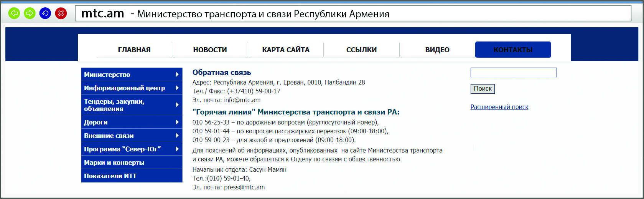Image resolution: width=644 pixels, height=199 pixels.
Task: Click the mtc.am address bar
Action: tap(353, 13)
